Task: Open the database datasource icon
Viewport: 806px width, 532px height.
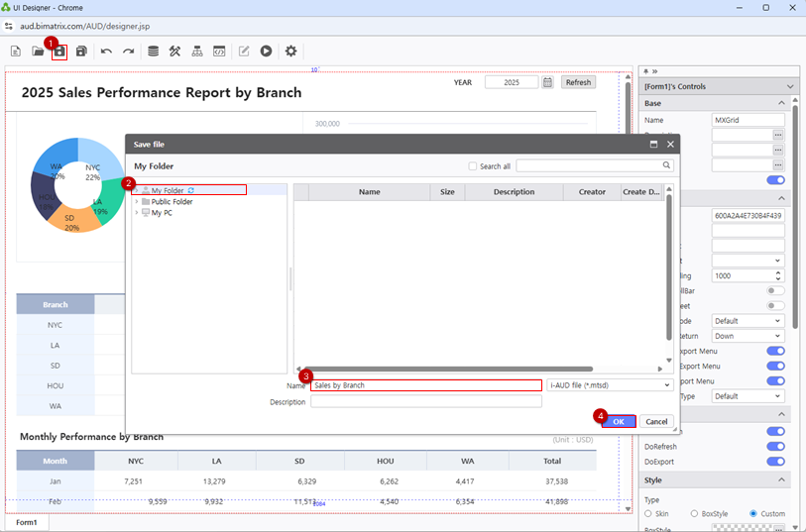Action: pos(153,52)
